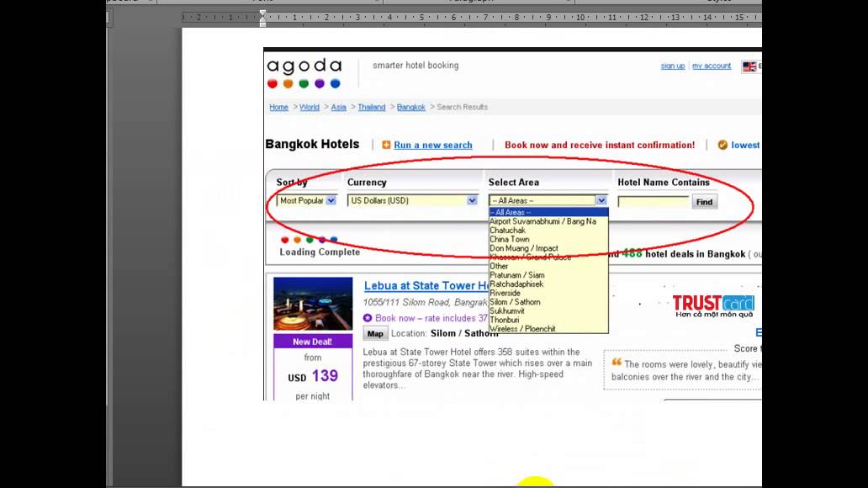This screenshot has width=868, height=488.
Task: Click the 'Bangkok Hotels' heading
Action: [x=312, y=144]
